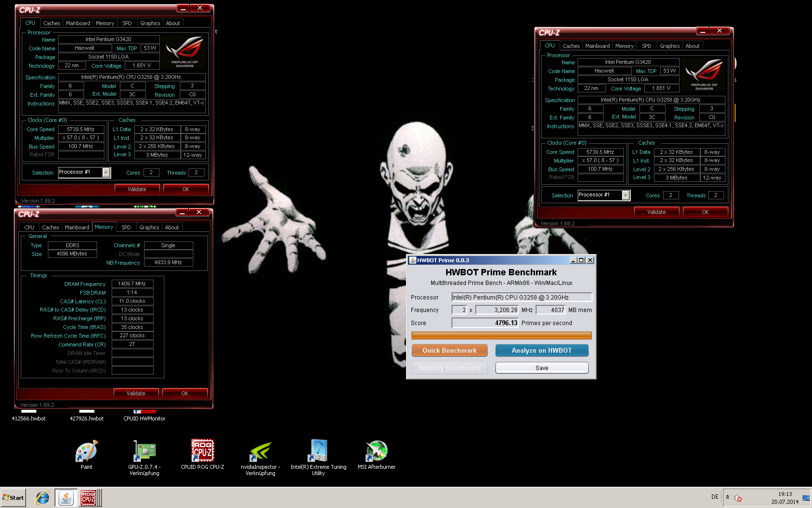Open the Windows Start menu
812x508 pixels.
click(x=13, y=498)
